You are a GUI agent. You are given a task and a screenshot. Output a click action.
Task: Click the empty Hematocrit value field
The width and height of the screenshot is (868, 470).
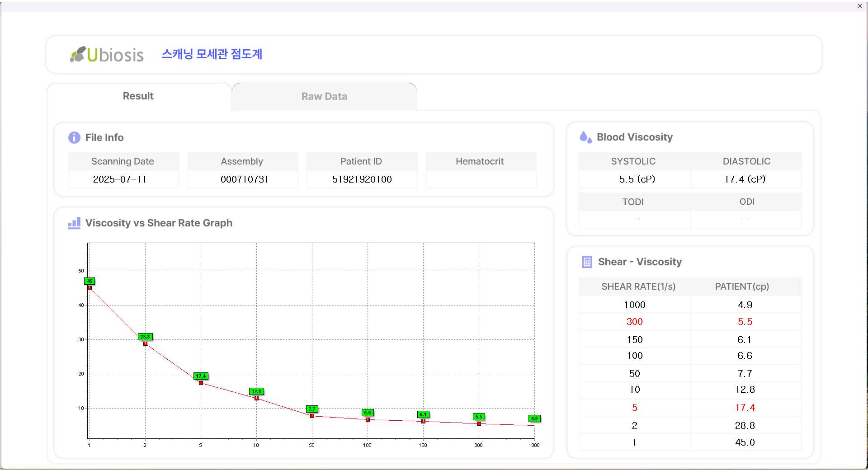click(480, 179)
